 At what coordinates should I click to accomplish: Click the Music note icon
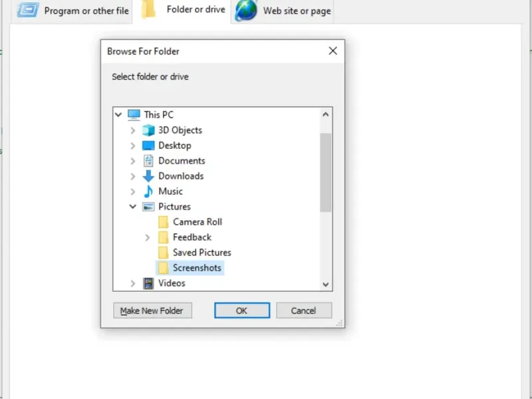click(x=148, y=192)
